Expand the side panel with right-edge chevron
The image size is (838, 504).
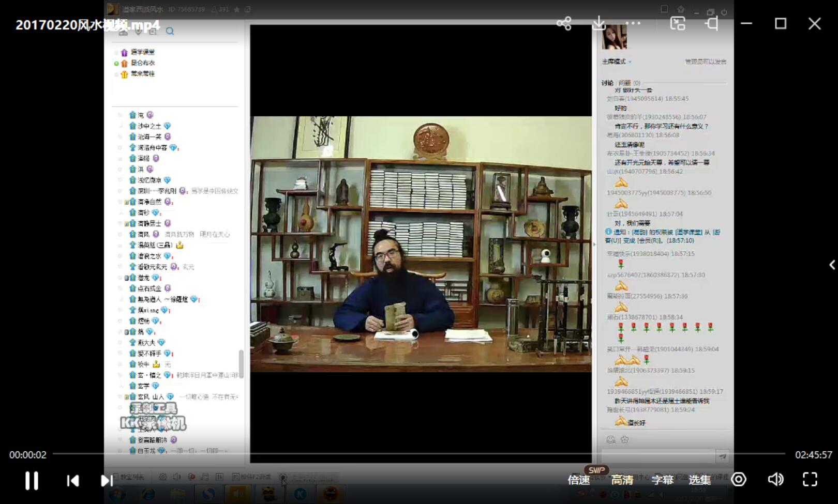click(x=832, y=265)
